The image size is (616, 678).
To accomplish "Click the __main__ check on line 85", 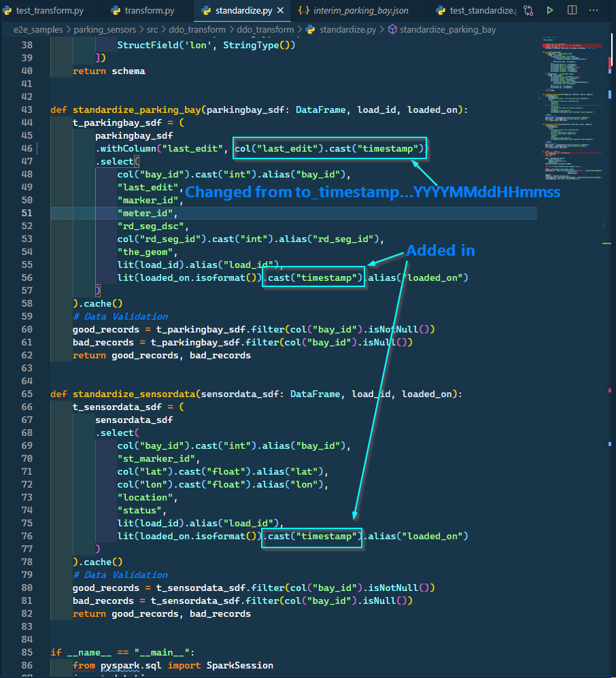I will [x=122, y=652].
